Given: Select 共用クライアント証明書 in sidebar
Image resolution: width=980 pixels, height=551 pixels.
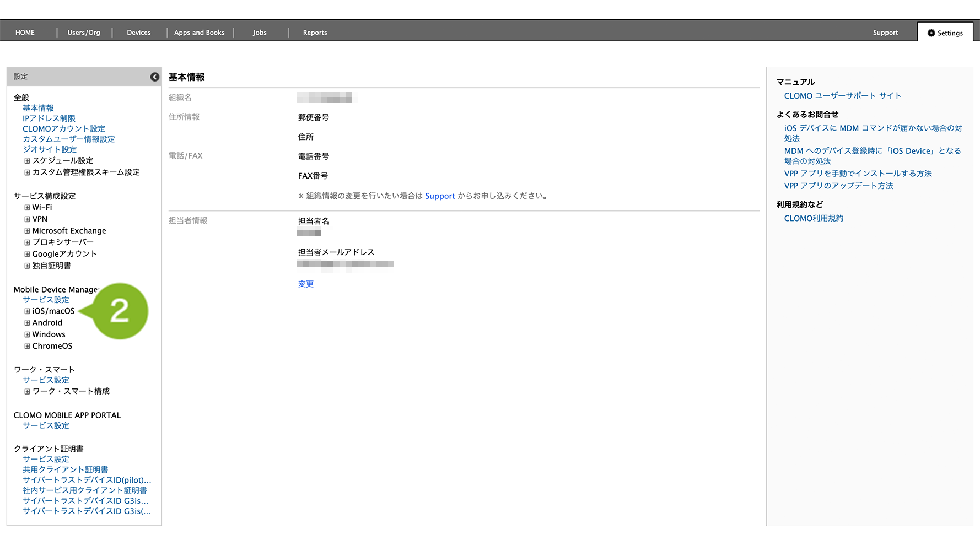Looking at the screenshot, I should pos(66,469).
